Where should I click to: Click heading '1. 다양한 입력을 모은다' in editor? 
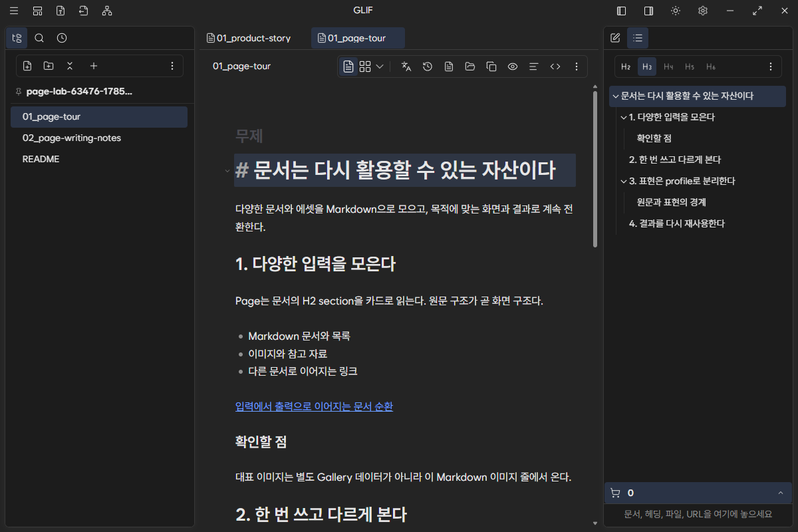(x=315, y=264)
